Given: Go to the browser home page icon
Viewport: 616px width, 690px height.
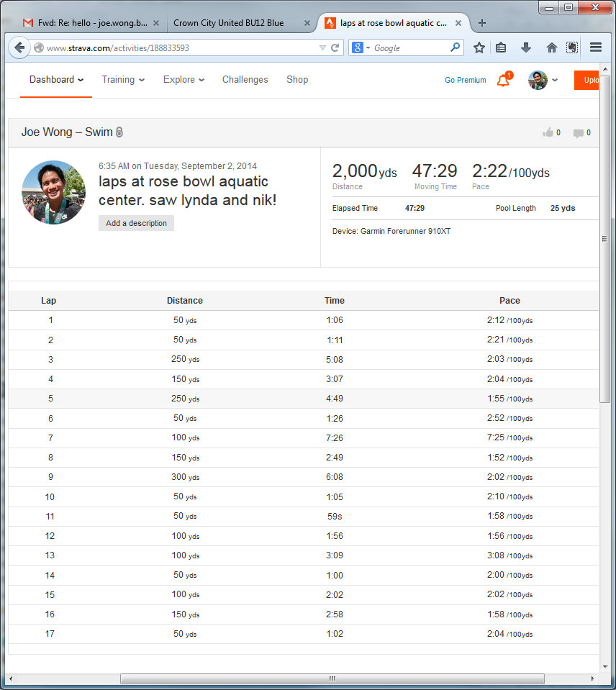Looking at the screenshot, I should click(552, 47).
